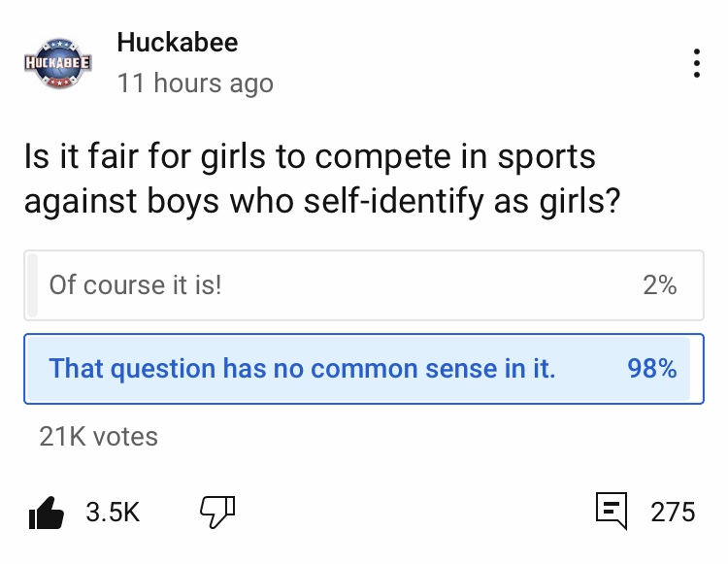Click the poll question's first line

pyautogui.click(x=310, y=158)
